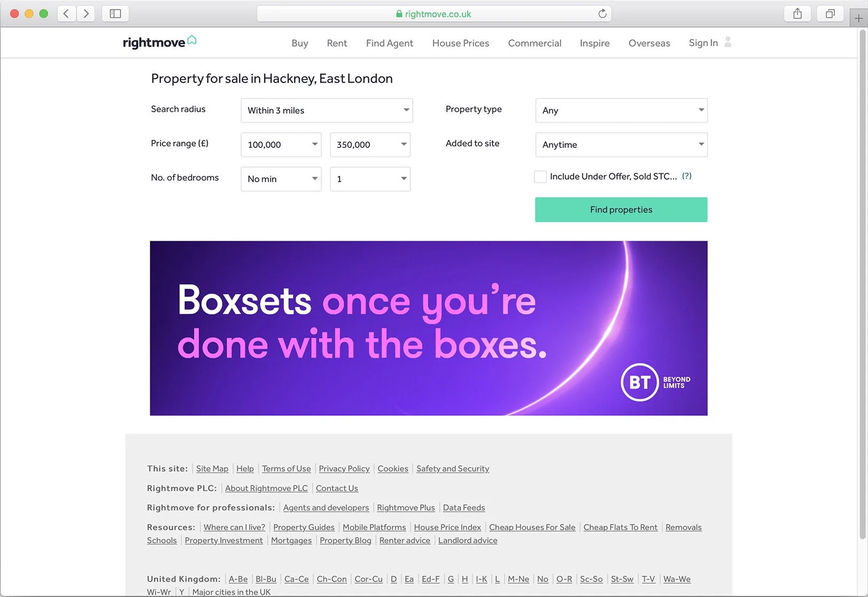Click the Sign In link
The height and width of the screenshot is (597, 868).
coord(703,43)
